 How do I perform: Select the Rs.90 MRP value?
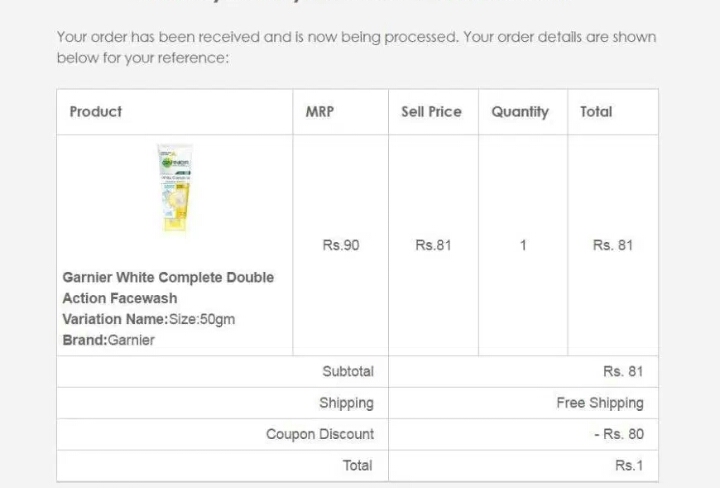point(341,245)
